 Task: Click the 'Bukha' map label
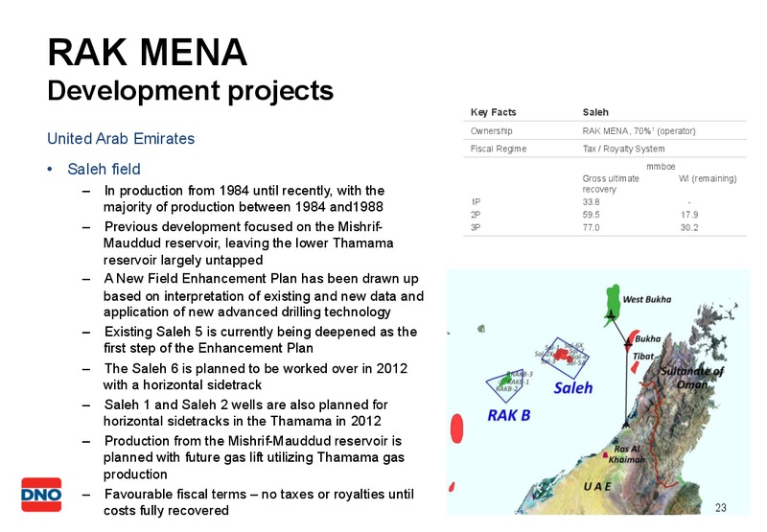[x=648, y=339]
